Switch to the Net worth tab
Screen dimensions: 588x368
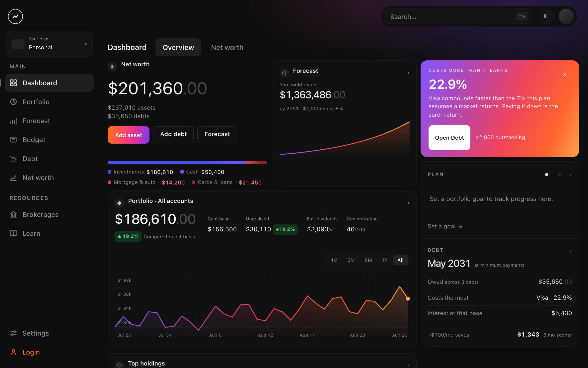(x=227, y=47)
